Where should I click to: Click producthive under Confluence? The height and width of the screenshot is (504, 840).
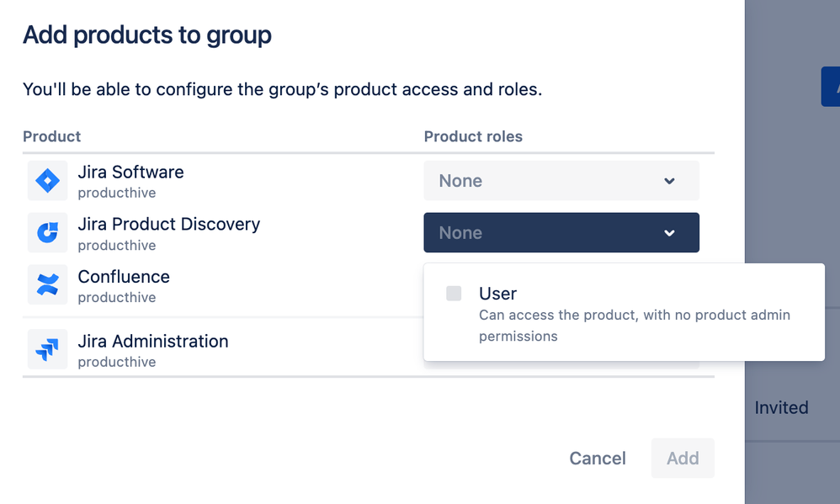click(x=117, y=297)
